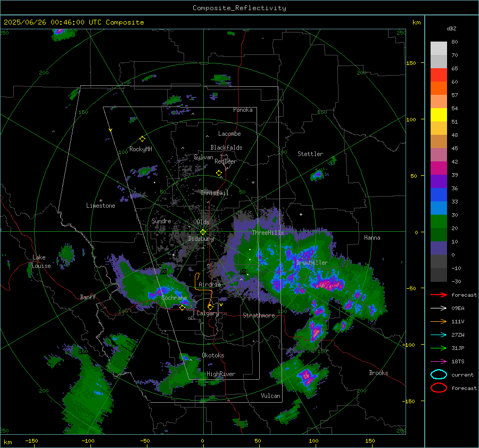The height and width of the screenshot is (448, 479).
Task: Click the RedDeer city label
Action: pos(226,161)
